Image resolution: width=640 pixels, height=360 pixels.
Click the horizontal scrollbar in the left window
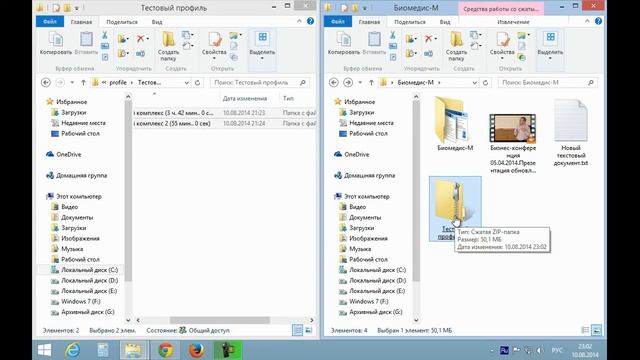click(x=220, y=320)
